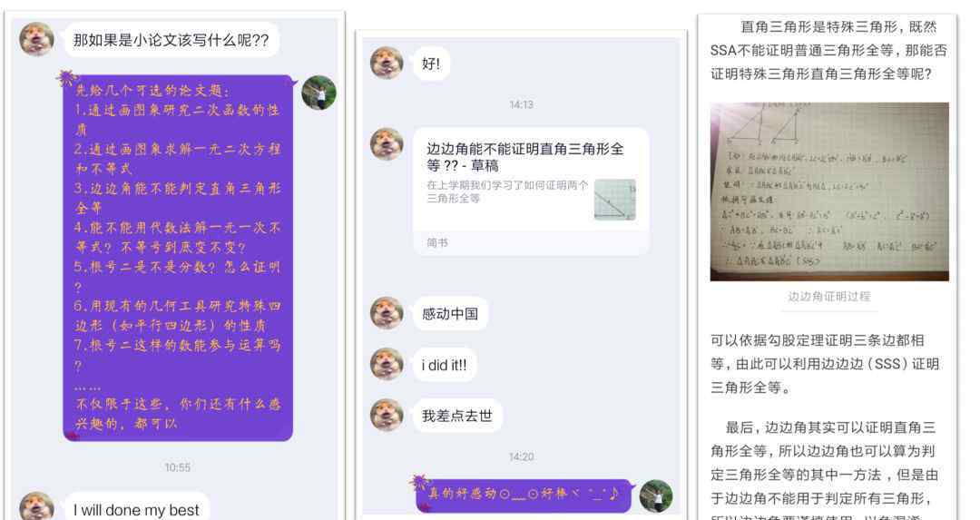Select the 那如果是小论文该写什么呢 message bubble
The height and width of the screenshot is (520, 980).
(x=171, y=40)
